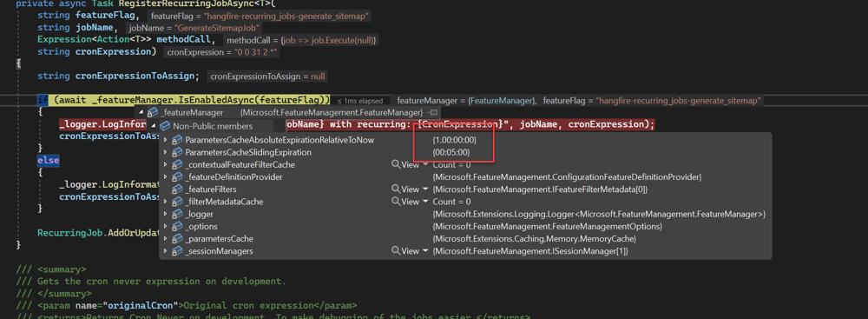
Task: Expand the _featureDefinitionProvider row
Action: pyautogui.click(x=166, y=177)
